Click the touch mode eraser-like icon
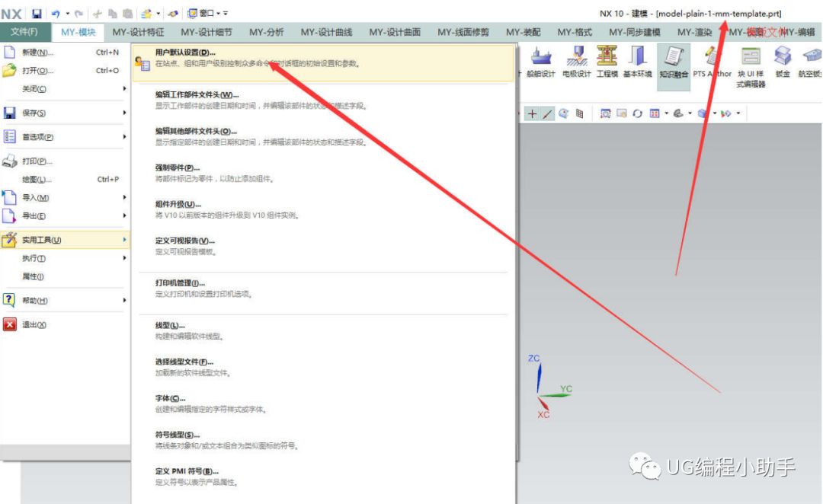 coord(173,13)
